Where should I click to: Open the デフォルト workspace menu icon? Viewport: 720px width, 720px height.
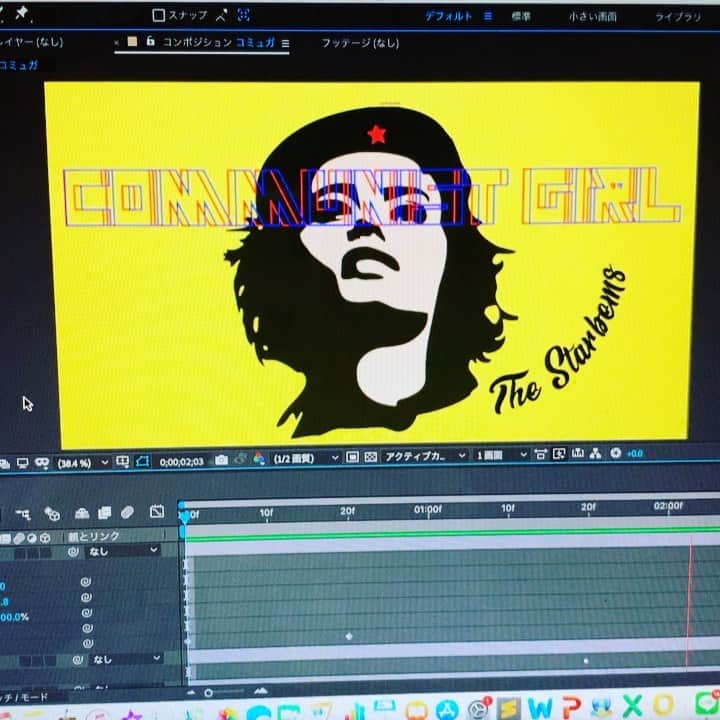[488, 17]
